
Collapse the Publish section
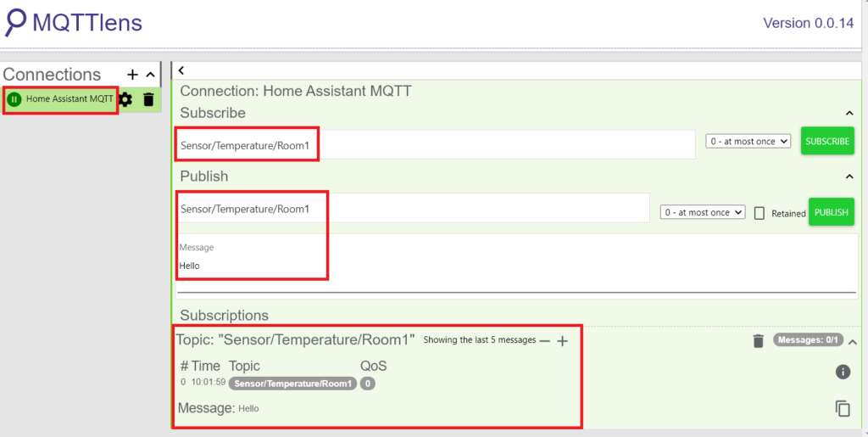[849, 176]
